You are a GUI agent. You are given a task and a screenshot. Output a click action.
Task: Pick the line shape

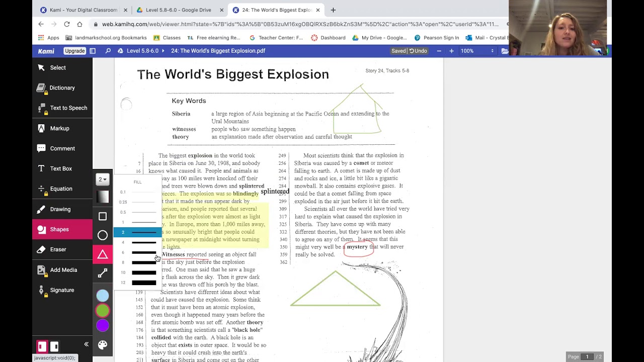[103, 274]
